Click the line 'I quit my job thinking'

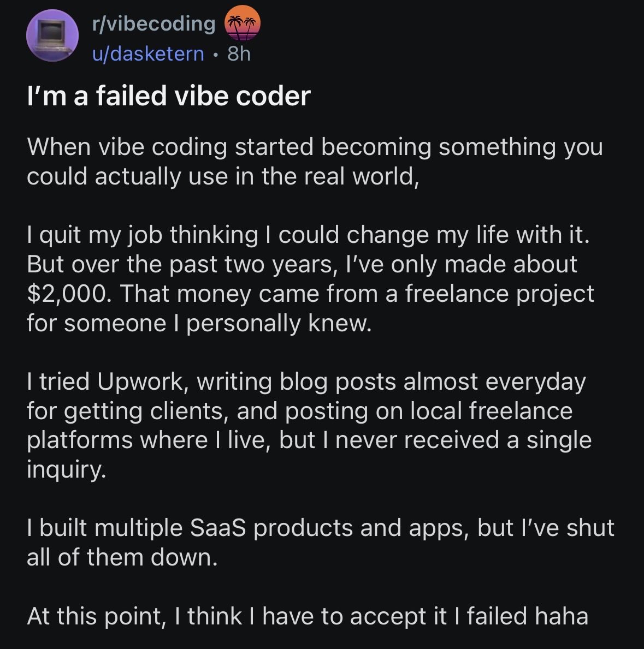(x=309, y=235)
